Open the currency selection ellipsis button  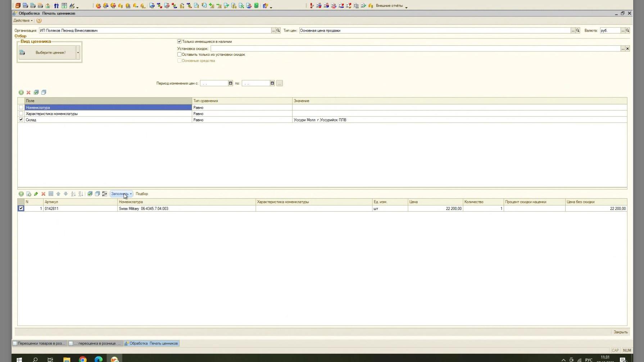(x=623, y=31)
